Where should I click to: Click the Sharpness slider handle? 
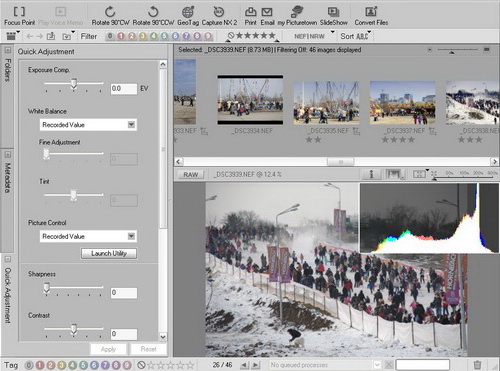(x=47, y=288)
